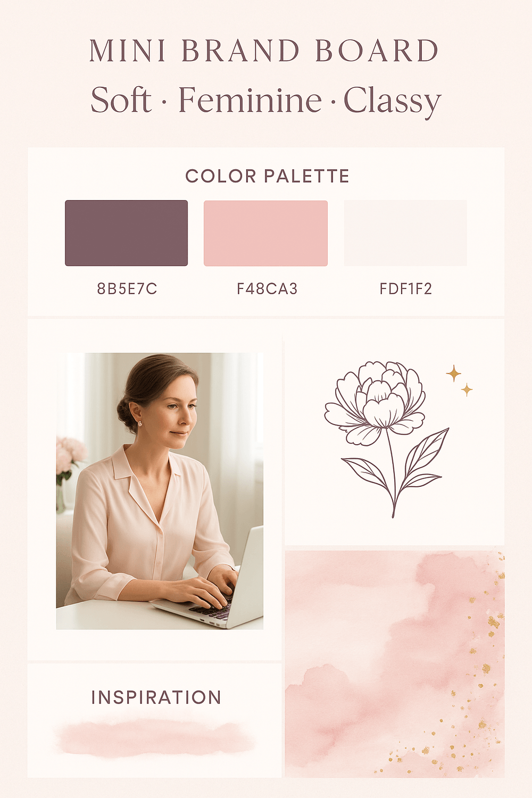The width and height of the screenshot is (532, 798).
Task: Select the right leaf of the flower drawing
Action: click(x=422, y=458)
